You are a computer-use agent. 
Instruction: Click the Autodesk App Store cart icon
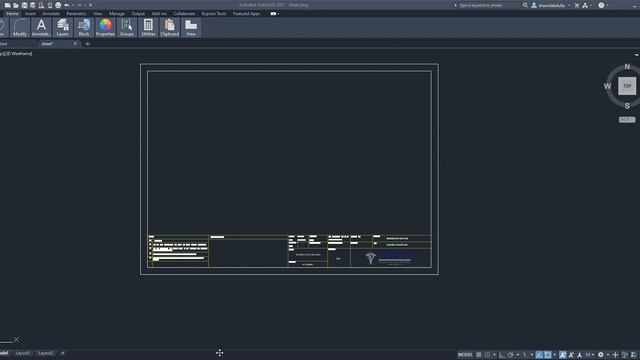pos(577,5)
